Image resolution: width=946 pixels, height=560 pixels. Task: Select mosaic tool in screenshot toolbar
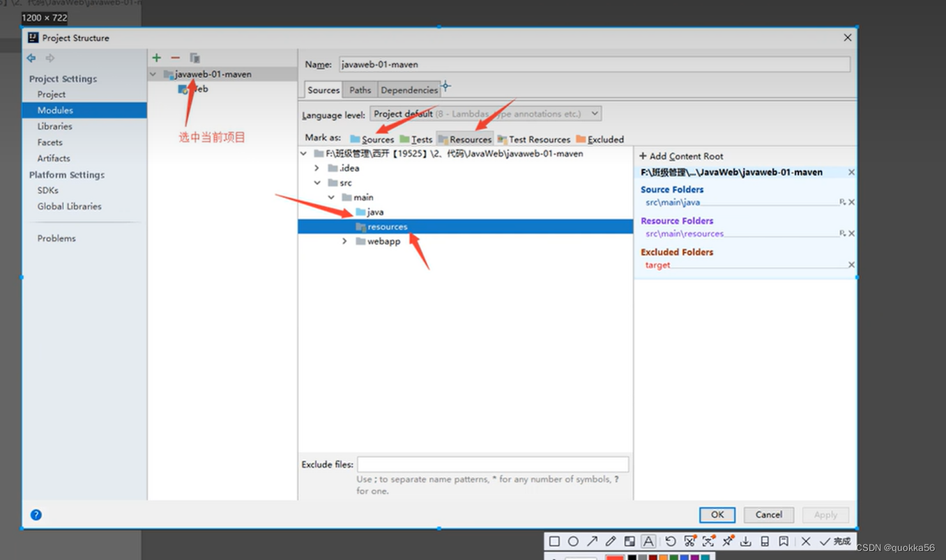630,541
